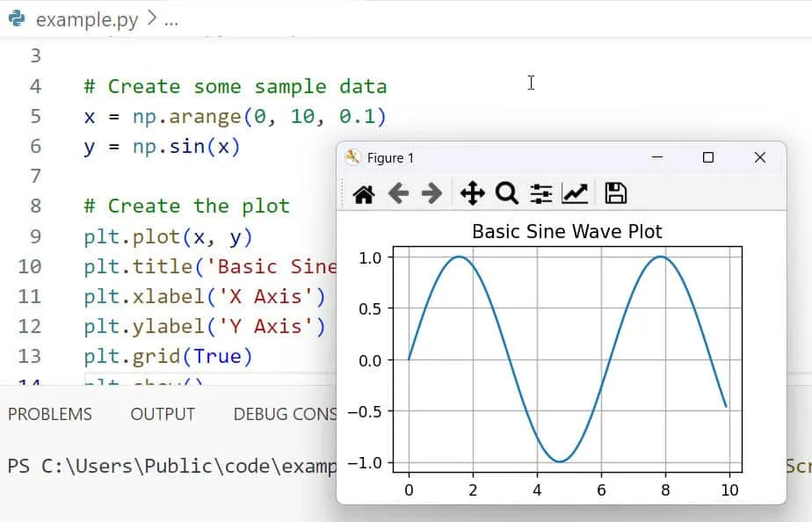Switch to the PROBLEMS panel tab

tap(50, 414)
